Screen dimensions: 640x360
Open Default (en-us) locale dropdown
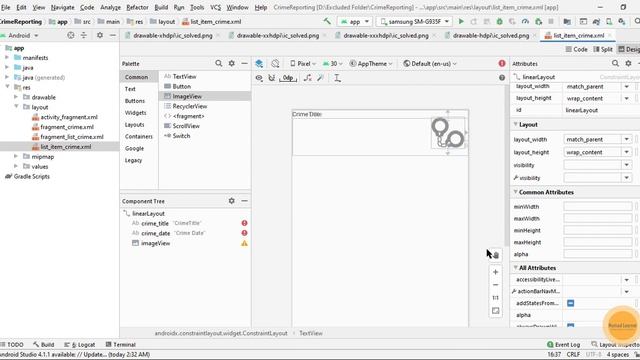tap(430, 64)
